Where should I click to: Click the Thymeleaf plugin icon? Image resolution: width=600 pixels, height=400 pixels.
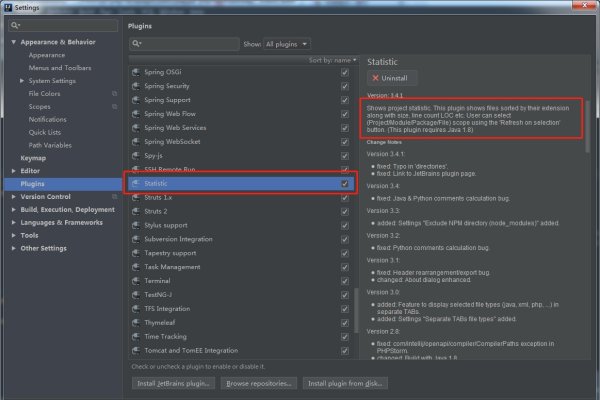(136, 323)
